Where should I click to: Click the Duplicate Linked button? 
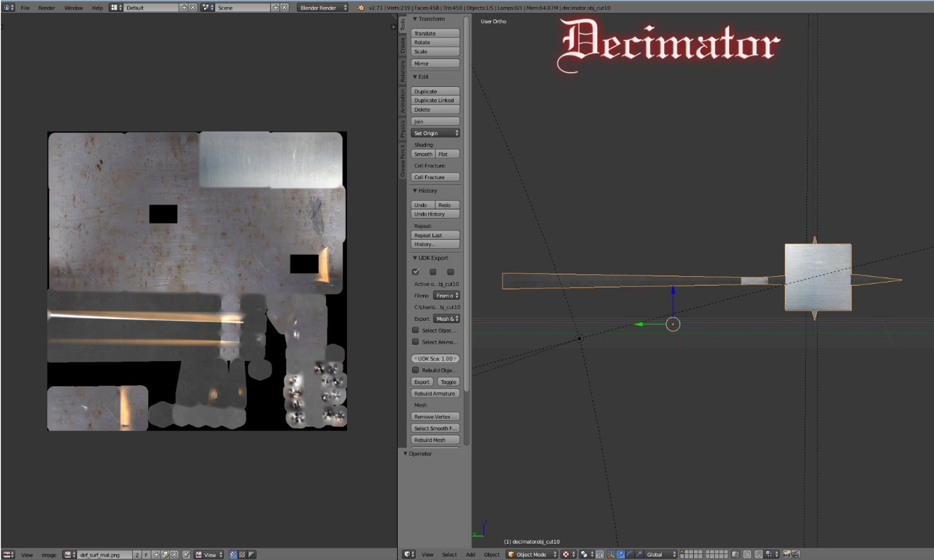point(435,101)
